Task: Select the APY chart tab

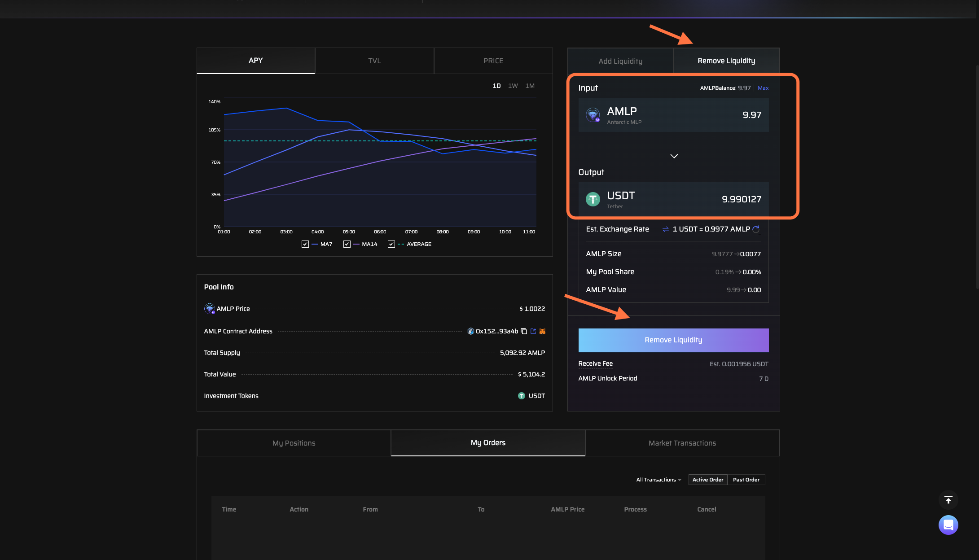Action: (256, 61)
